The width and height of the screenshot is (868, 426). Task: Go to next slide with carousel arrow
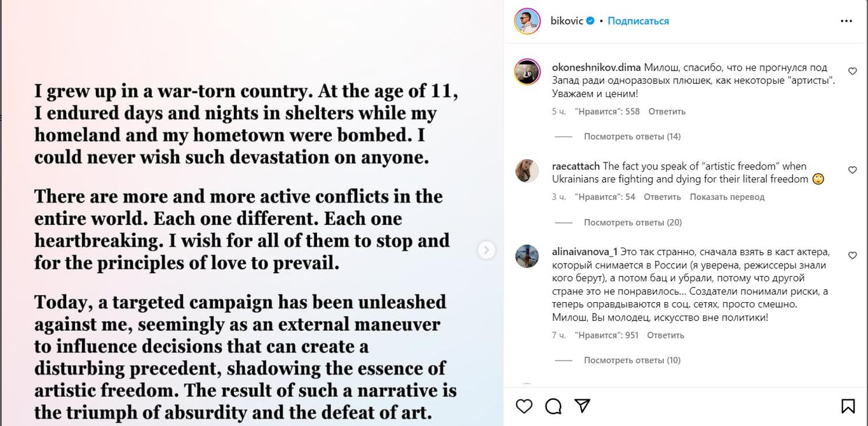[x=486, y=250]
